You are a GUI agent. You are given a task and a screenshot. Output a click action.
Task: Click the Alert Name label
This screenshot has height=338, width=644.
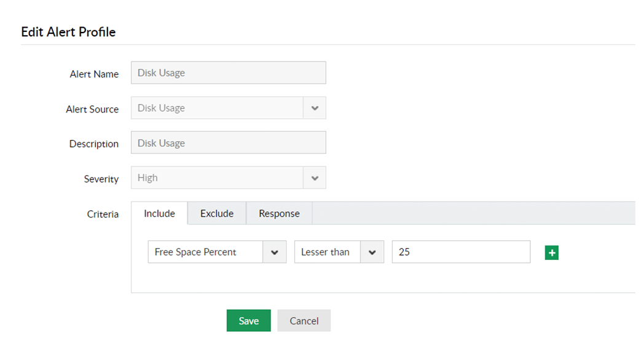[x=94, y=74]
